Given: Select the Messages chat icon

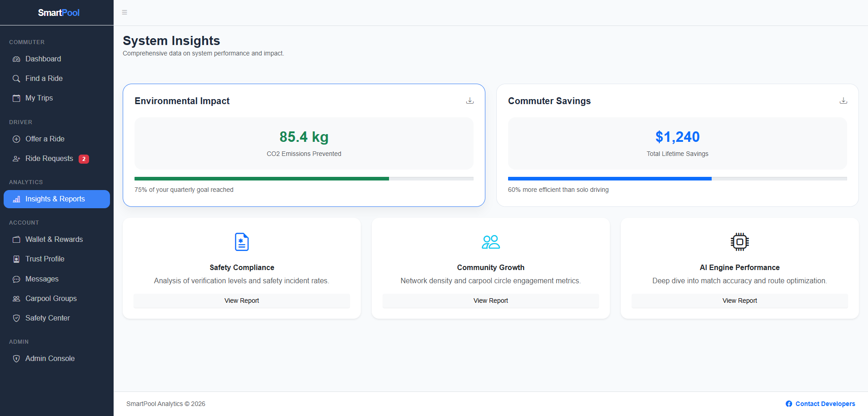Looking at the screenshot, I should (17, 279).
